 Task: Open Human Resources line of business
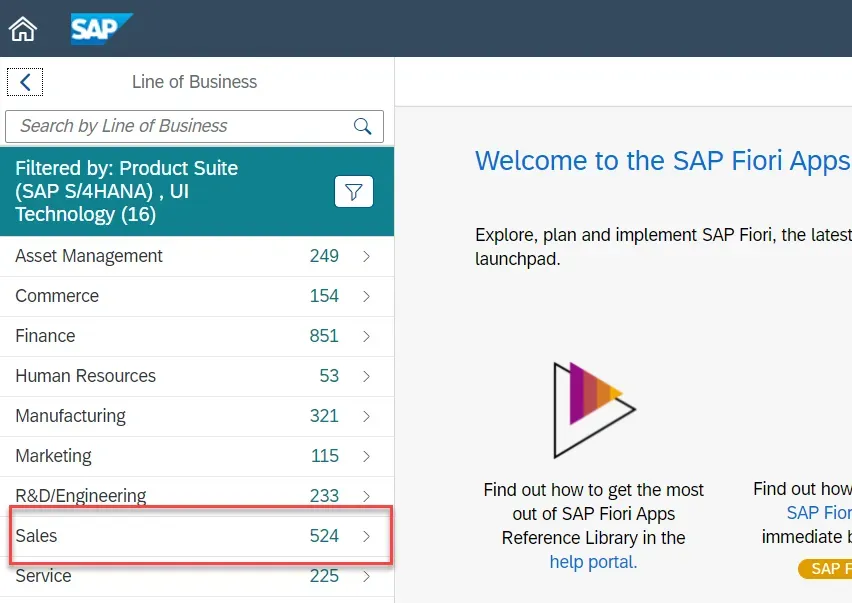point(86,377)
